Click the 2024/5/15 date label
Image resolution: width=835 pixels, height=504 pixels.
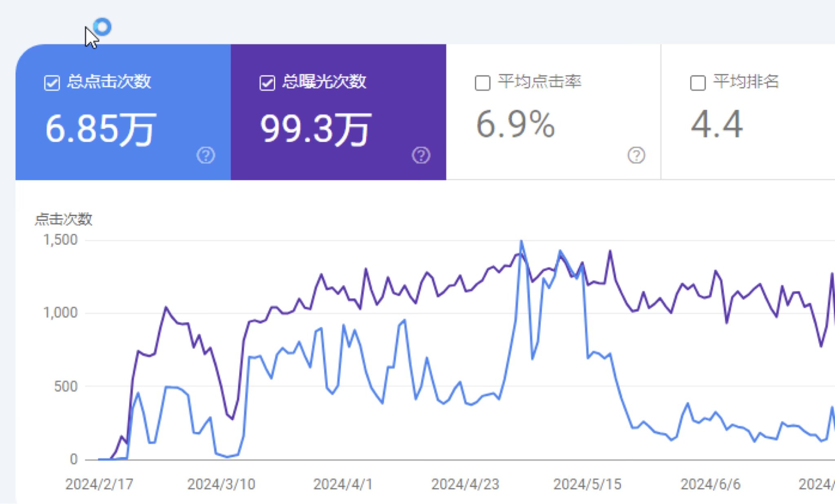[587, 484]
